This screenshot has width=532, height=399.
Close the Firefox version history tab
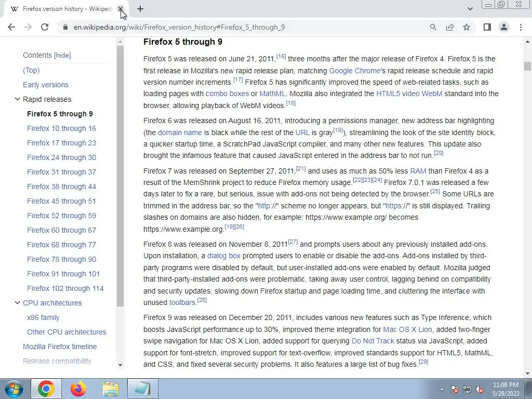(120, 9)
